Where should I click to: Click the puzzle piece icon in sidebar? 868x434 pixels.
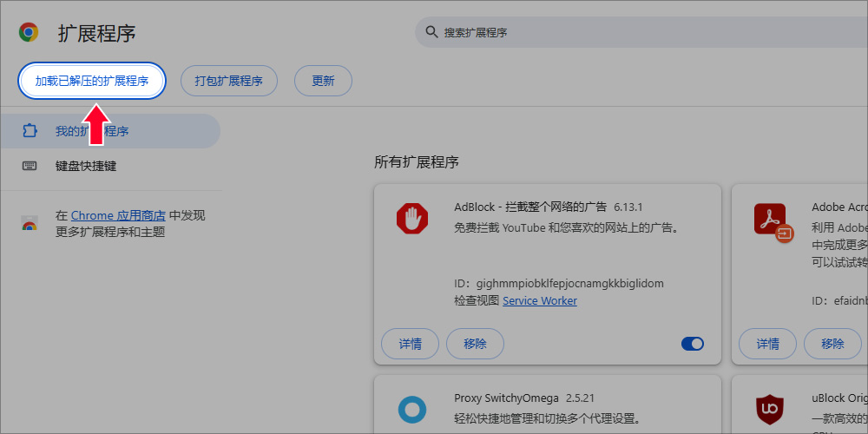coord(30,131)
